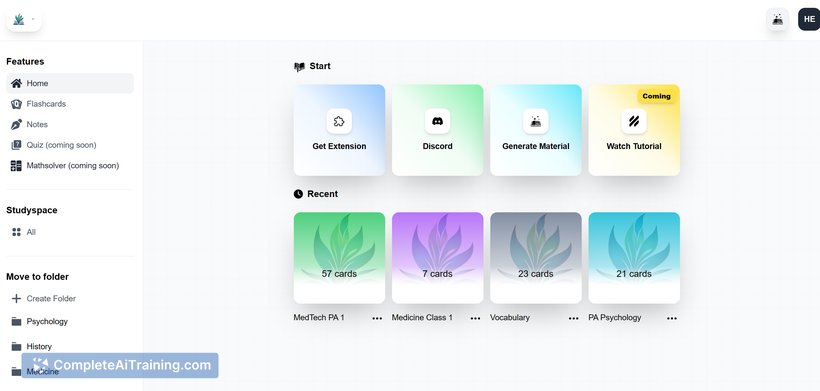Click the PA Psychology deck title
The image size is (820, 391).
(614, 317)
